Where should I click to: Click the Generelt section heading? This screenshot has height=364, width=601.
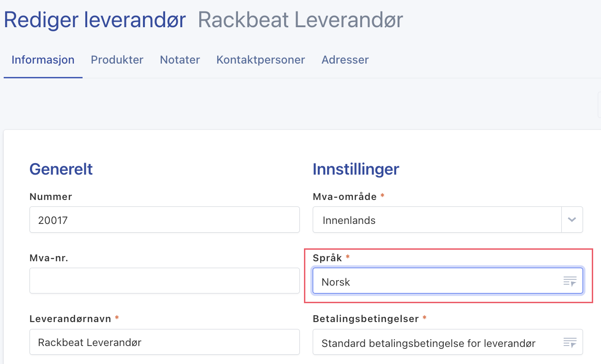pyautogui.click(x=61, y=169)
